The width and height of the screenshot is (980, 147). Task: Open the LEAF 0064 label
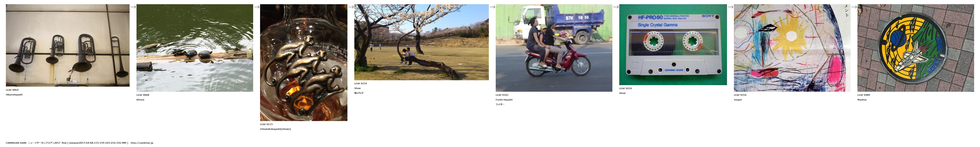(12, 90)
